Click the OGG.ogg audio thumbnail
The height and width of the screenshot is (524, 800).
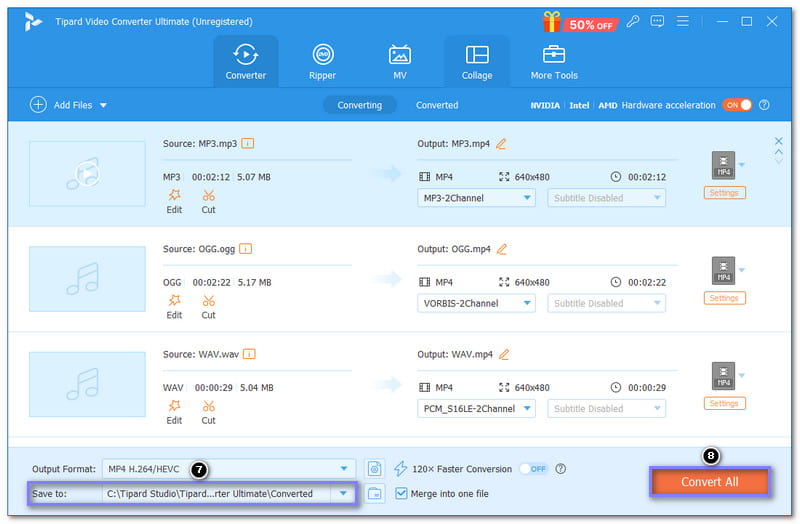point(87,279)
